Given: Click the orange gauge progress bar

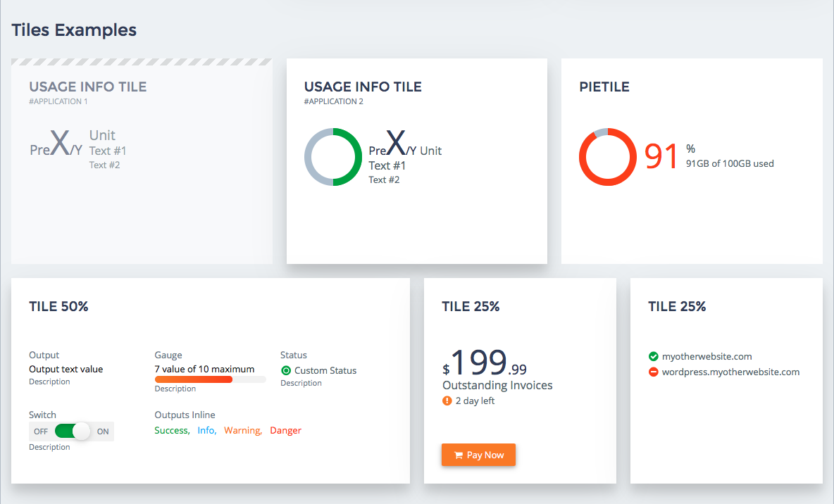Looking at the screenshot, I should point(194,379).
